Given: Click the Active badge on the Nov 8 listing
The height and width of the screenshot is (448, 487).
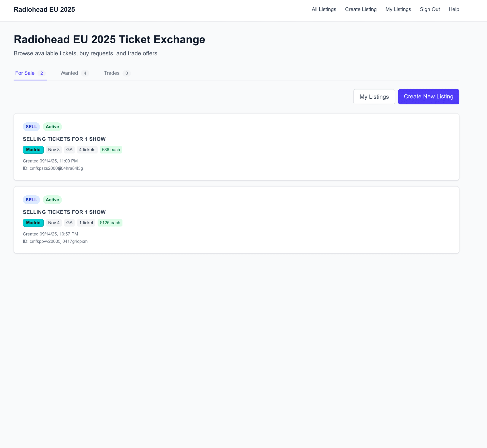Looking at the screenshot, I should (x=52, y=127).
